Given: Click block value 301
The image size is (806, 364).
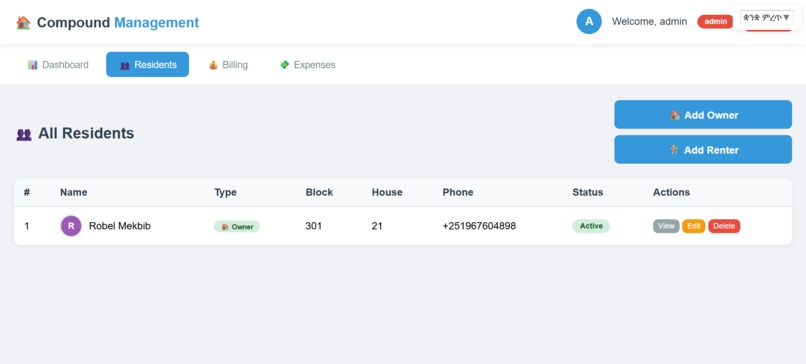Looking at the screenshot, I should pos(314,226).
